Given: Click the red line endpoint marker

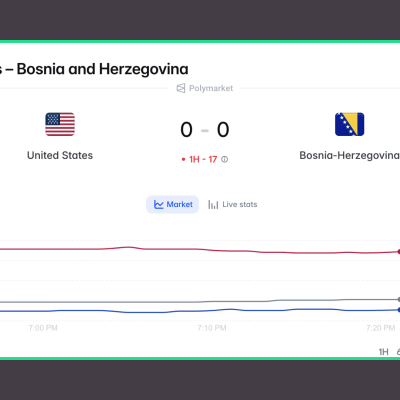Looking at the screenshot, I should click(399, 252).
